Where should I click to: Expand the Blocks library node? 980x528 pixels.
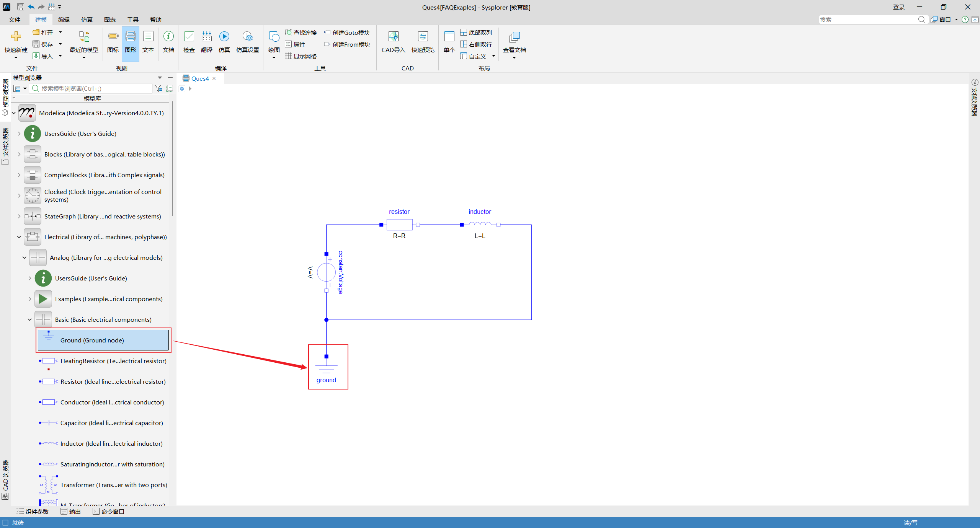click(19, 154)
